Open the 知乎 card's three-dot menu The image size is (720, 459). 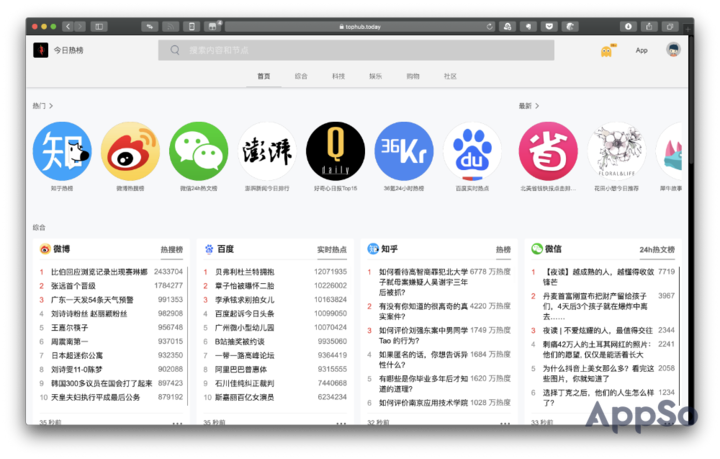point(505,423)
